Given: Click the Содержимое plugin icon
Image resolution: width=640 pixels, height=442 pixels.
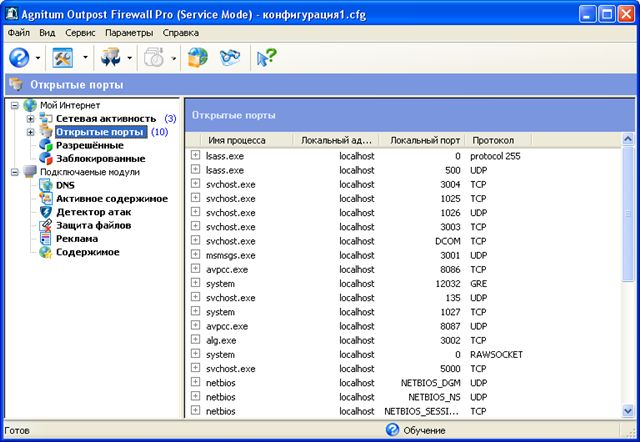Looking at the screenshot, I should tap(46, 252).
